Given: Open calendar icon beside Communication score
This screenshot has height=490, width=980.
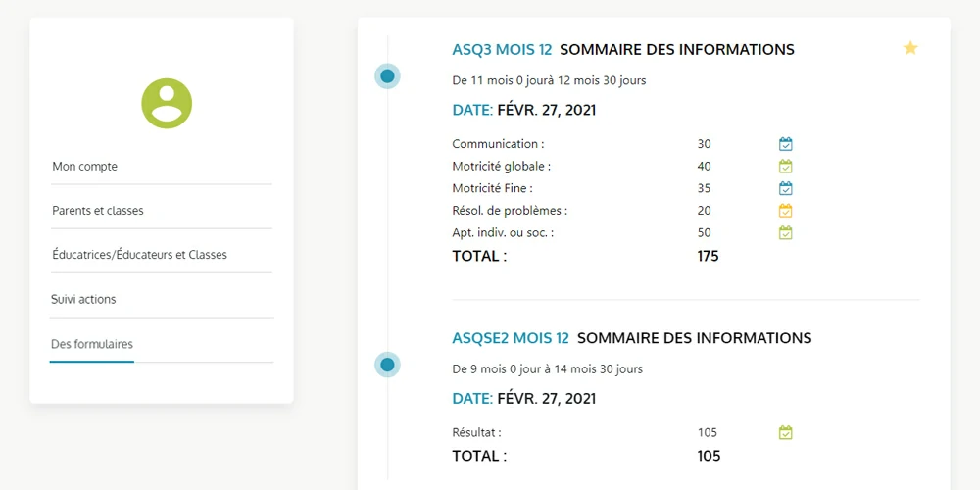Looking at the screenshot, I should pyautogui.click(x=786, y=144).
